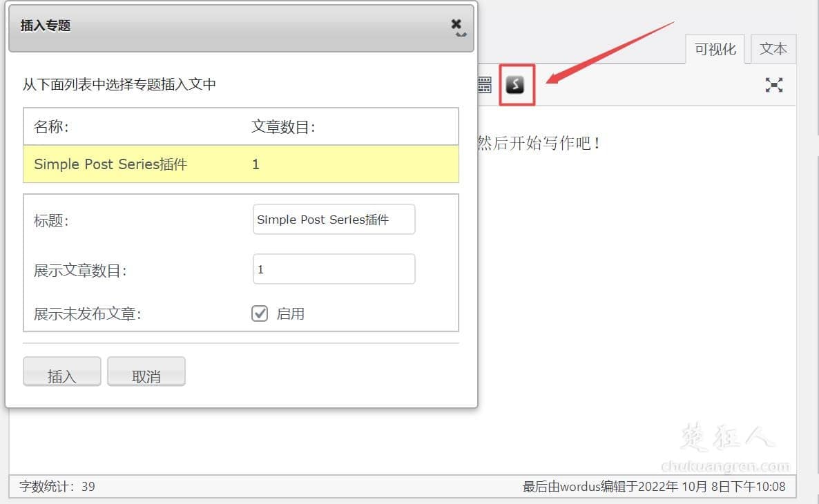Click the article count 1 in highlighted row
Screen dimensions: 819x504
pos(256,164)
